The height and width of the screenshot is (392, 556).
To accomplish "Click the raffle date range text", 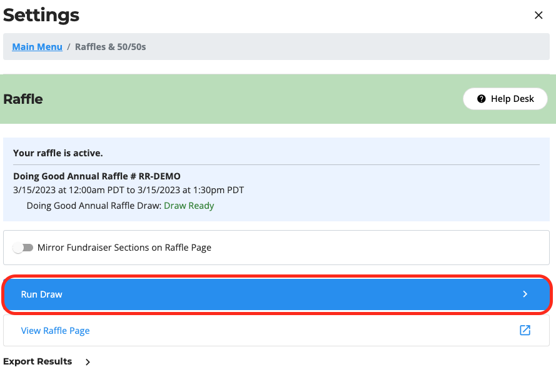I will [128, 190].
